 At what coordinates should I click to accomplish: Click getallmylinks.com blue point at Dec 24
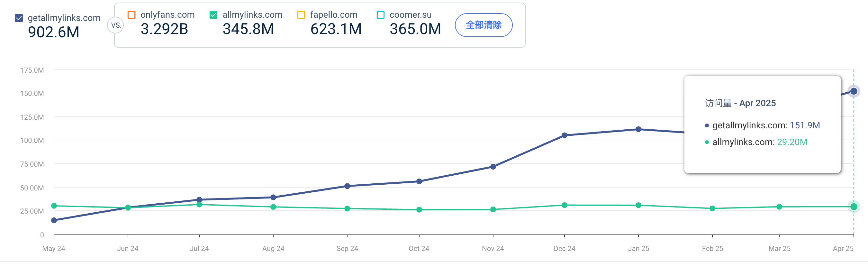click(x=565, y=135)
